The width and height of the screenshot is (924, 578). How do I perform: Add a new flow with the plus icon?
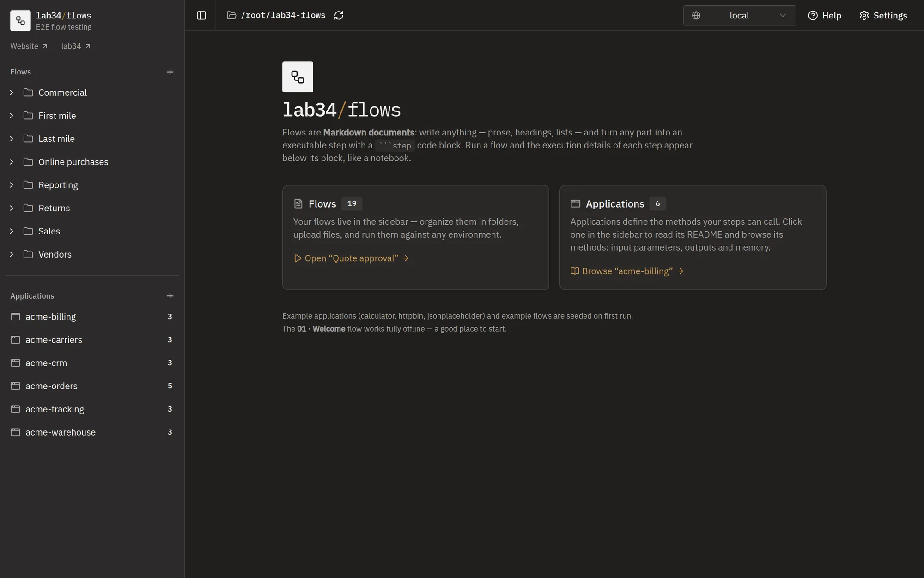tap(170, 72)
